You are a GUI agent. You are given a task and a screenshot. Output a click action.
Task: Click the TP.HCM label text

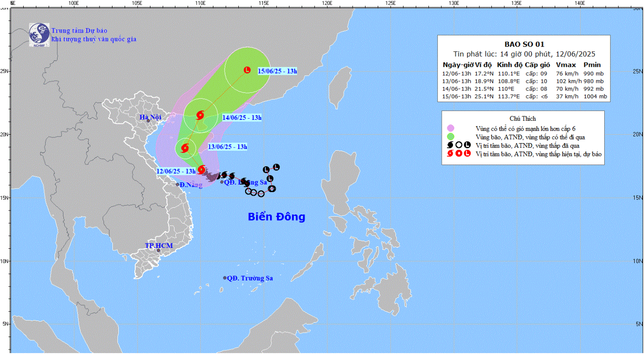[x=159, y=246]
